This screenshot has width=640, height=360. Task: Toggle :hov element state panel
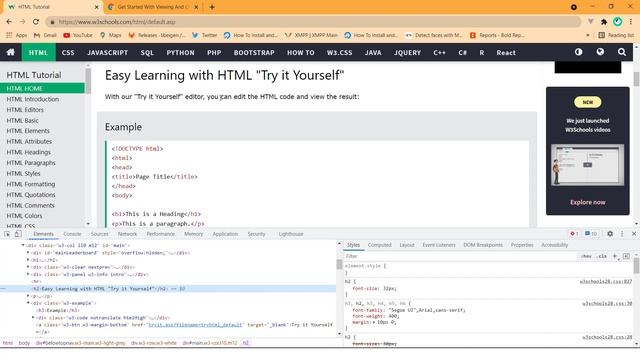coord(587,256)
